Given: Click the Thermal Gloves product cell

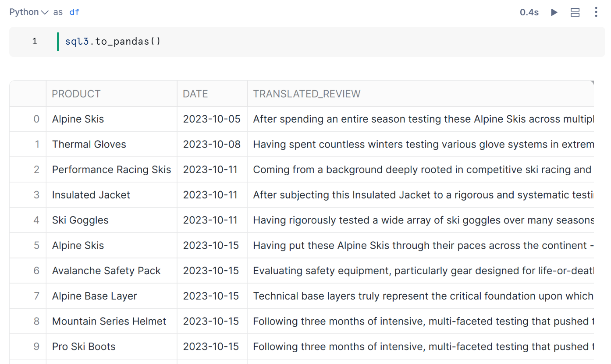Looking at the screenshot, I should click(89, 145).
